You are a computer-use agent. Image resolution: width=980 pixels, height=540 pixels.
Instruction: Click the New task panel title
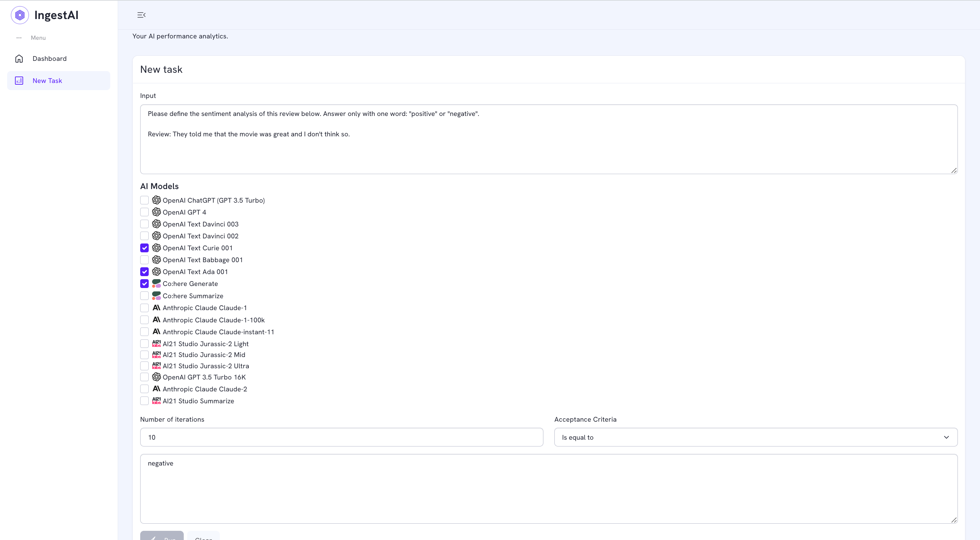(x=161, y=69)
